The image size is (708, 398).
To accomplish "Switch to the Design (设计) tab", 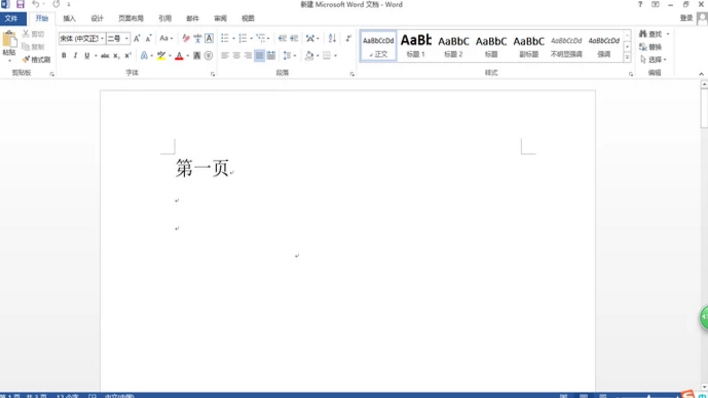I will pos(97,19).
